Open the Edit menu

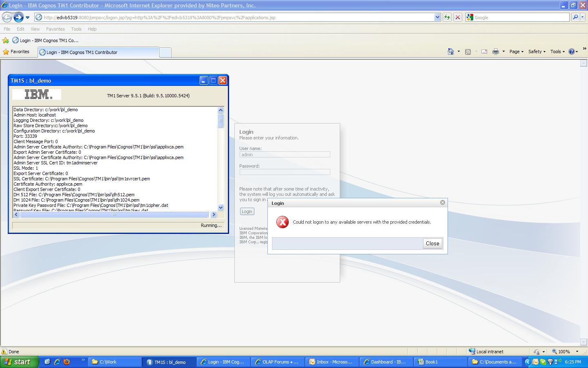tap(20, 29)
